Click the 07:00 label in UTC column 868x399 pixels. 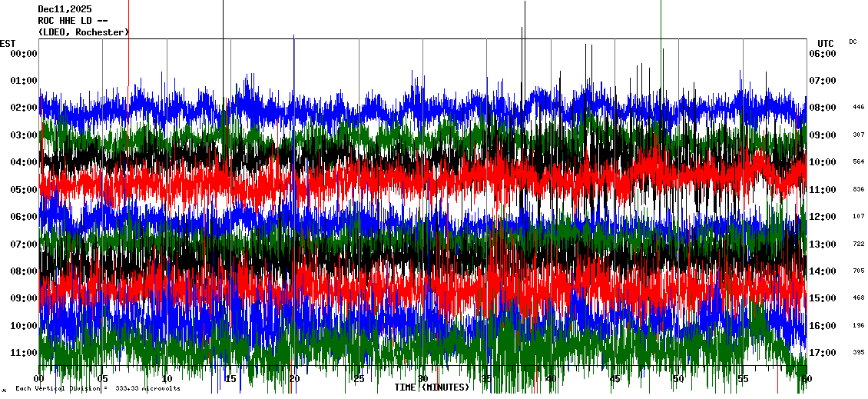click(x=823, y=81)
